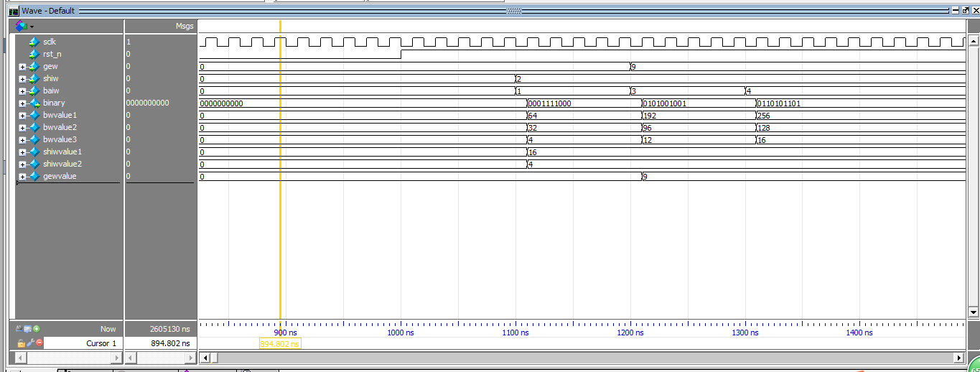This screenshot has width=980, height=372.
Task: Click the 1200 ns timeline label
Action: (x=630, y=333)
